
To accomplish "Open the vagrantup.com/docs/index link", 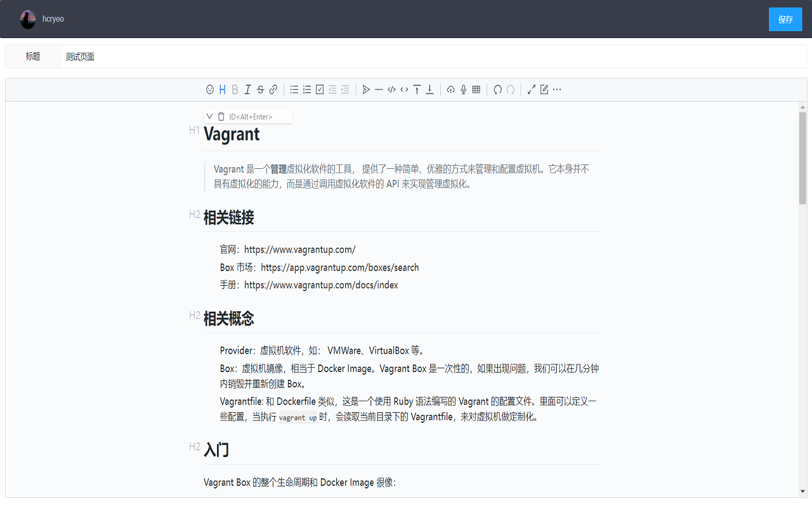I will click(x=321, y=285).
